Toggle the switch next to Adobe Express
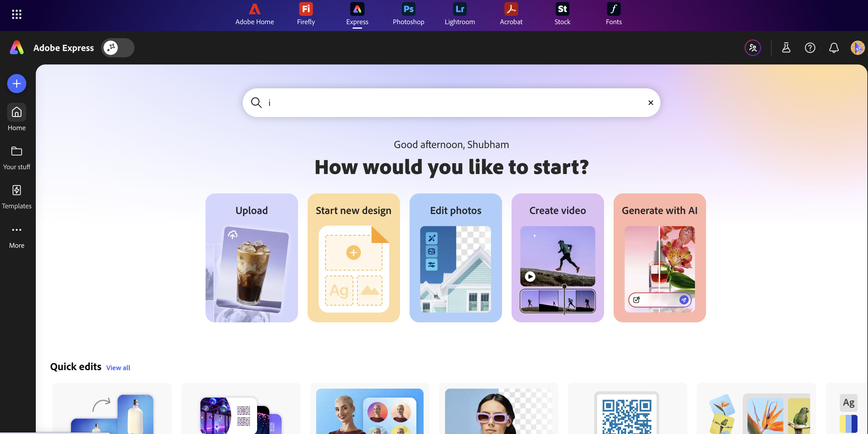The width and height of the screenshot is (868, 434). [118, 47]
